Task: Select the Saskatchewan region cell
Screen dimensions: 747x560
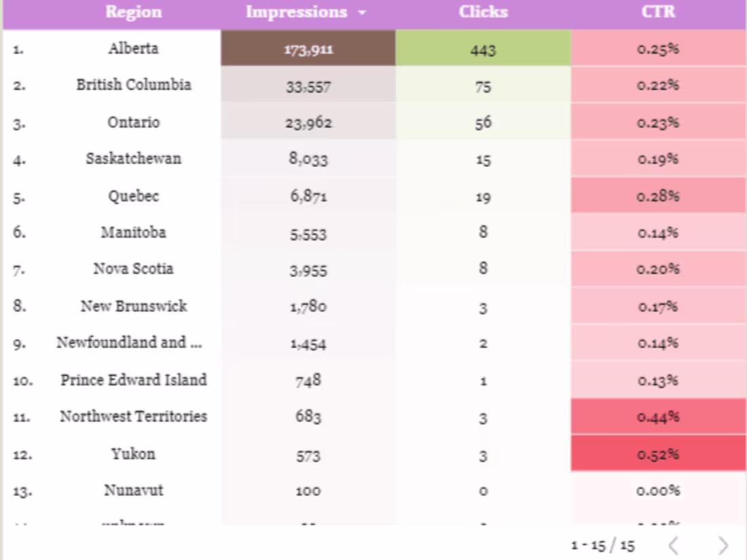Action: click(133, 159)
